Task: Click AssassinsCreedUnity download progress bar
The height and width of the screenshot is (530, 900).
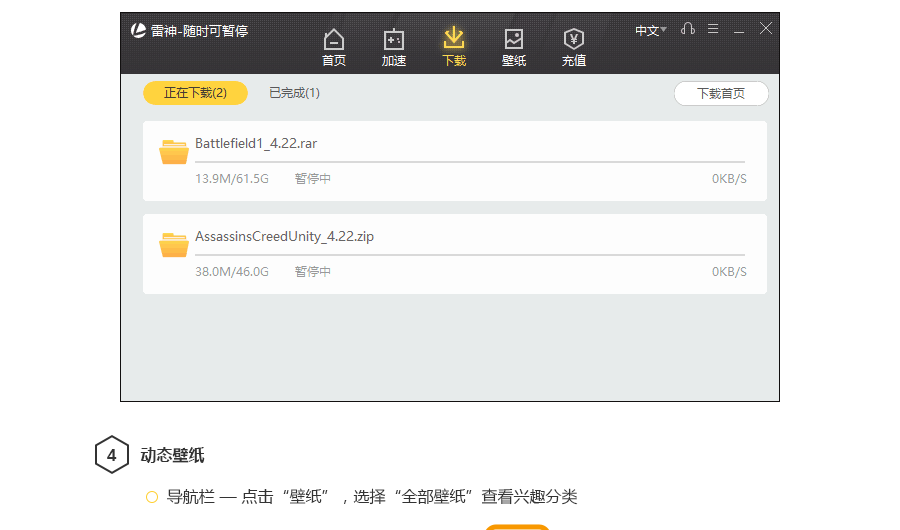Action: (470, 254)
